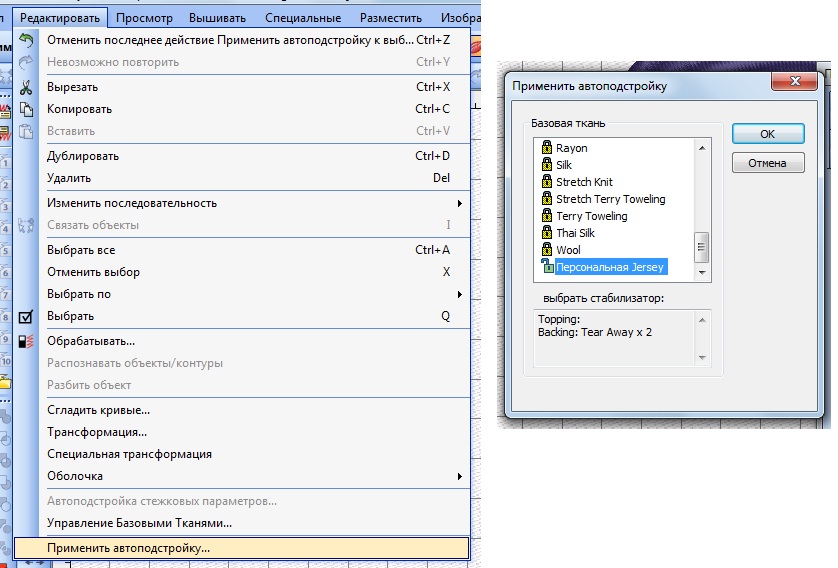Click stabilizer box scroll down arrow
Viewport: 838px width, 568px height.
(x=702, y=357)
